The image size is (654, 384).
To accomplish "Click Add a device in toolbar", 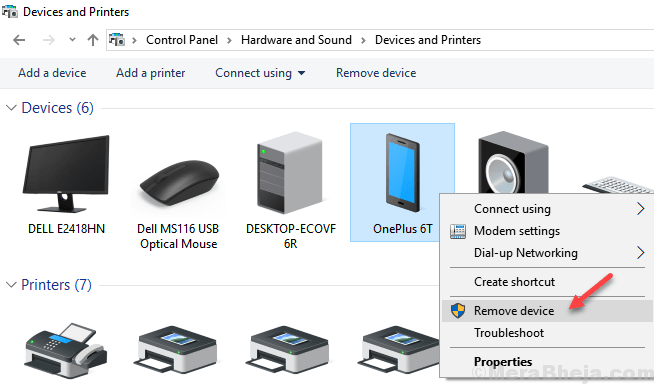I will [x=52, y=73].
